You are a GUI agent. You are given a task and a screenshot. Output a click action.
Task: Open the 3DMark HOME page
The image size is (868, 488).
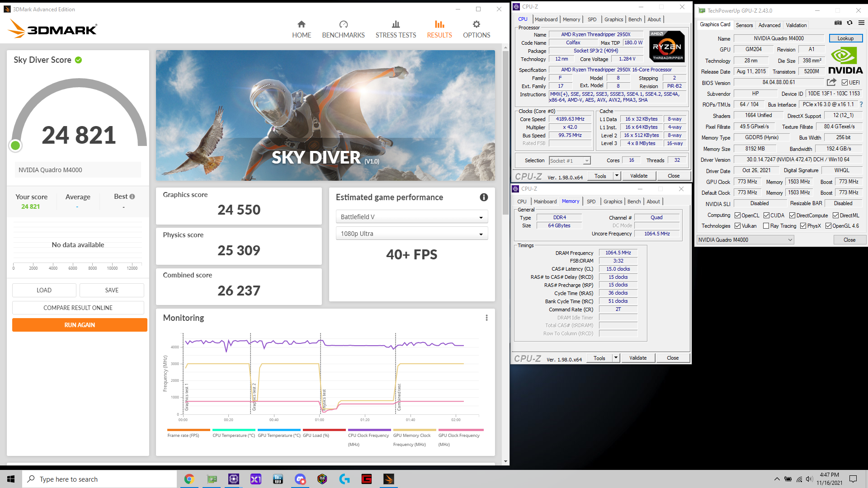point(302,29)
